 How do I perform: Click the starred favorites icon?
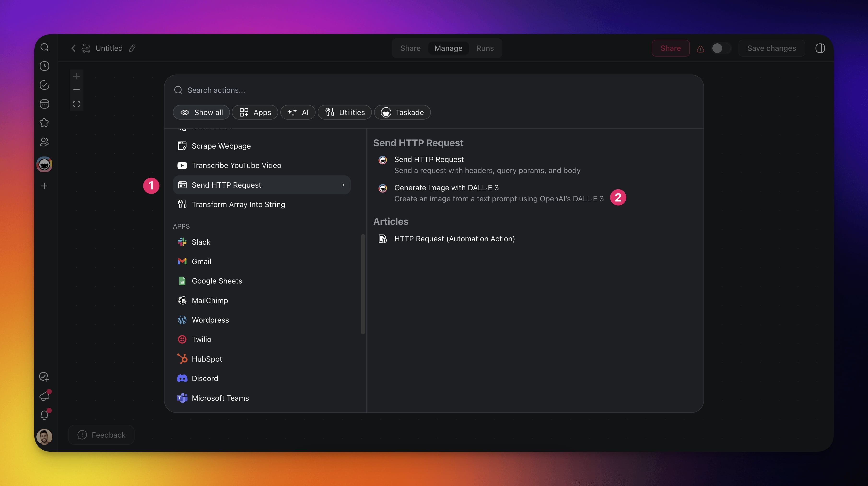44,123
